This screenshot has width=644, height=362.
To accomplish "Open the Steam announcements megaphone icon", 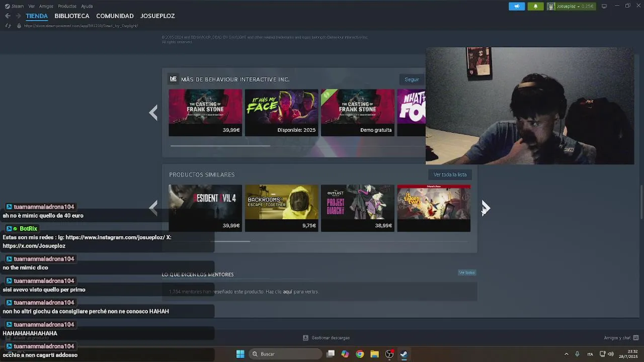I will 517,6.
